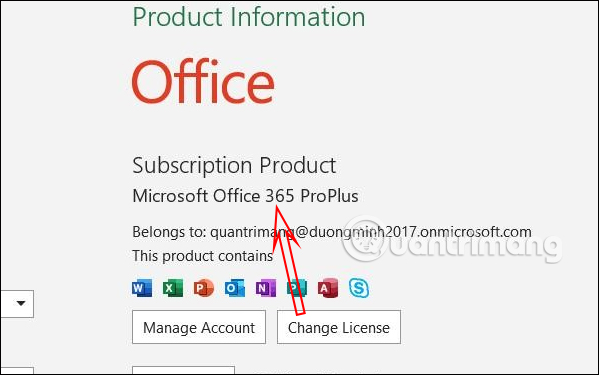Click the Word app icon

tap(142, 288)
